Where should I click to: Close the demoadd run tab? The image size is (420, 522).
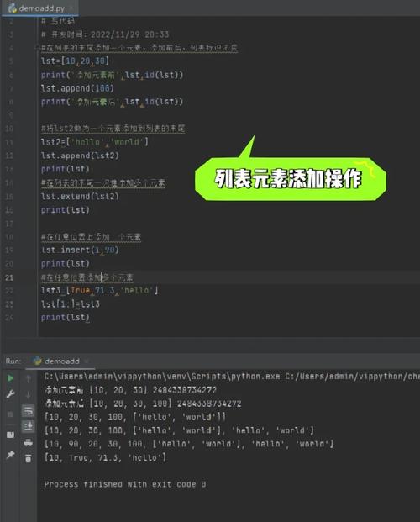pos(87,361)
